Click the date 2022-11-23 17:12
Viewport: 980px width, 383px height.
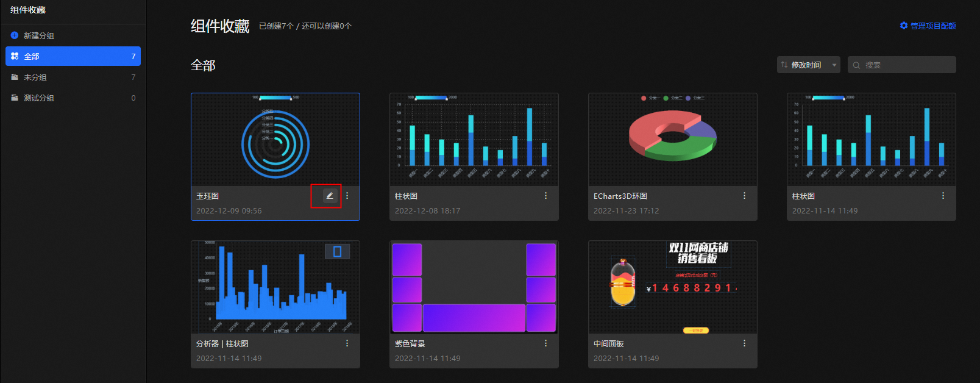pos(627,211)
